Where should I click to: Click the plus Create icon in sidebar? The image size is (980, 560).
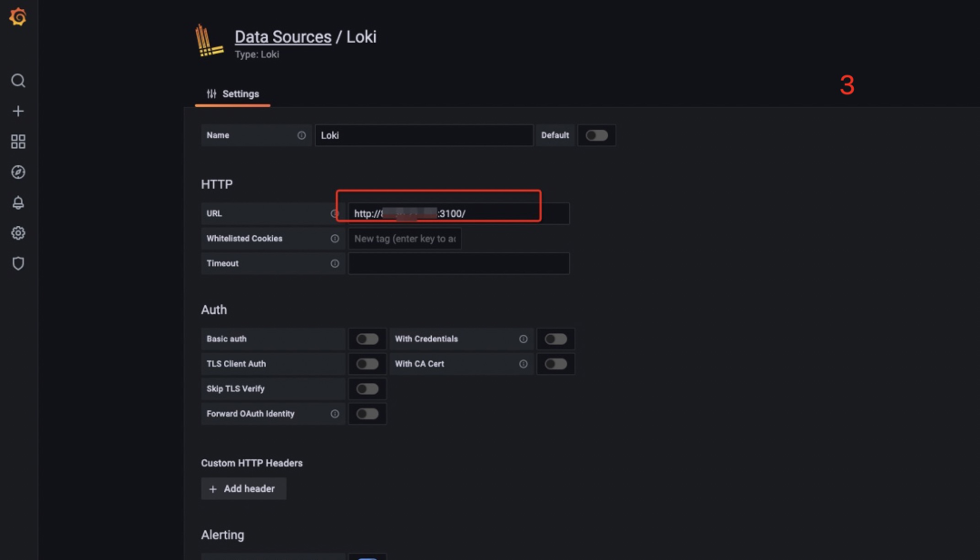coord(18,111)
